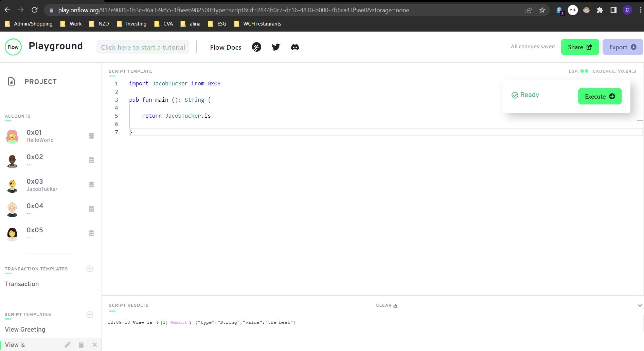
Task: Place cursor on code line 5 return statement
Action: click(x=176, y=116)
